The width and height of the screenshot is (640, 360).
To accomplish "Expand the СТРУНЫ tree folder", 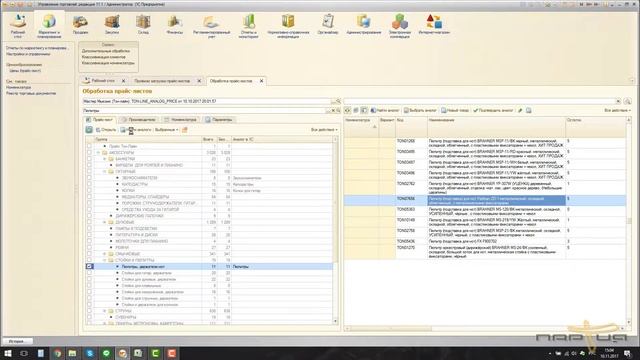I will 105,311.
